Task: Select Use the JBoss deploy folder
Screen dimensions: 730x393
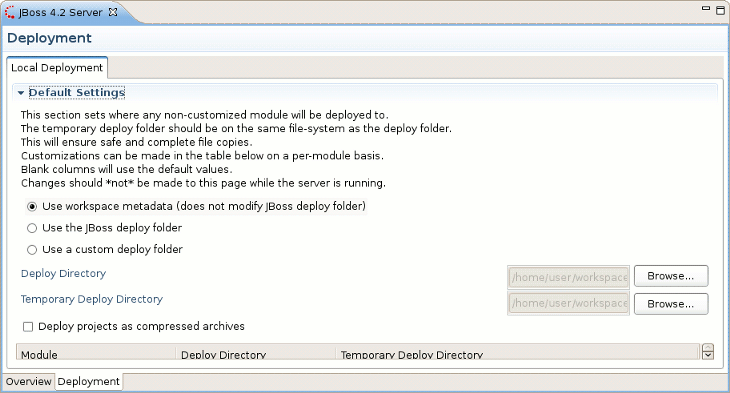Action: tap(104, 228)
